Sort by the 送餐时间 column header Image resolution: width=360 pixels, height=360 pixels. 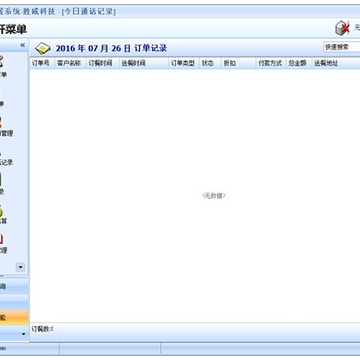pyautogui.click(x=144, y=63)
